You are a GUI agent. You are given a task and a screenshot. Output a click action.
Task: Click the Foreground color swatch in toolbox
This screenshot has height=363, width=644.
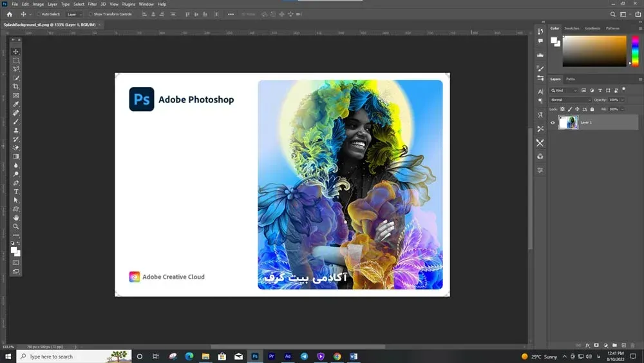[x=14, y=250]
